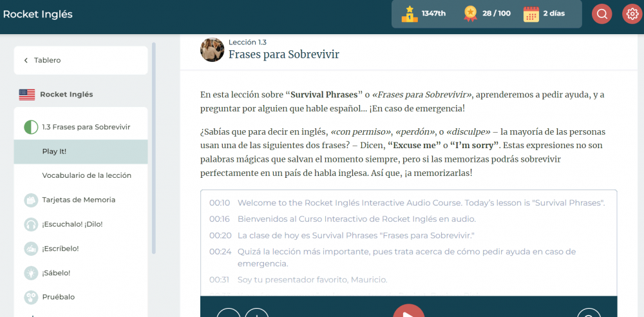Jump to transcript line at 00:24
This screenshot has width=644, height=317.
tap(220, 252)
